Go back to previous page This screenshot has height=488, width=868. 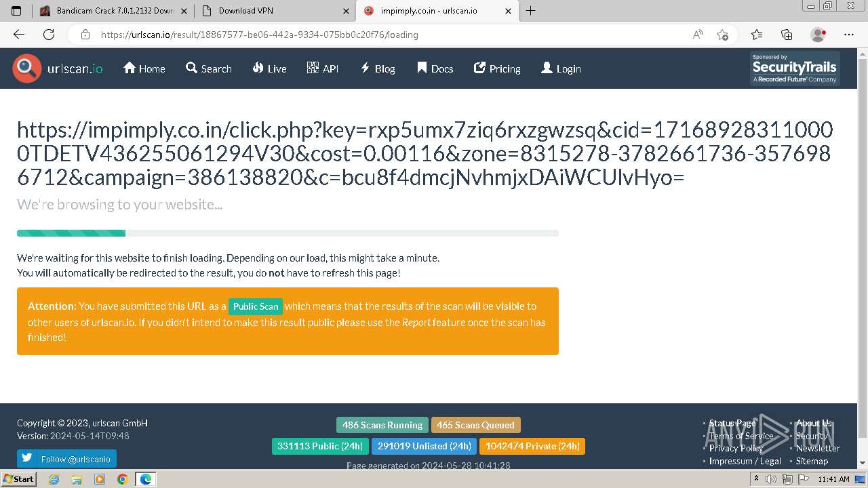19,35
